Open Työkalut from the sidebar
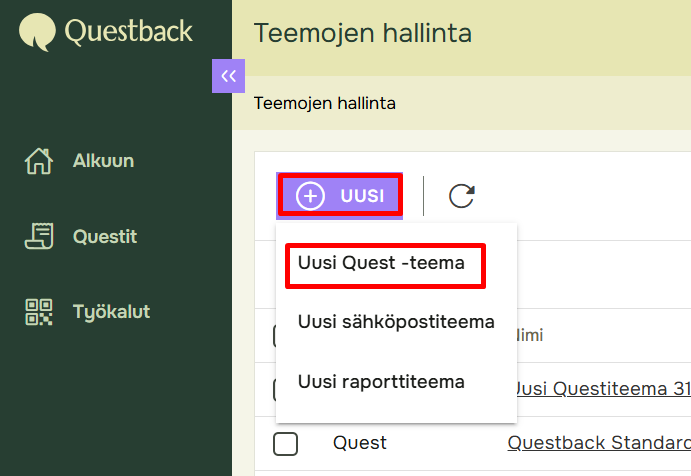 [x=111, y=312]
